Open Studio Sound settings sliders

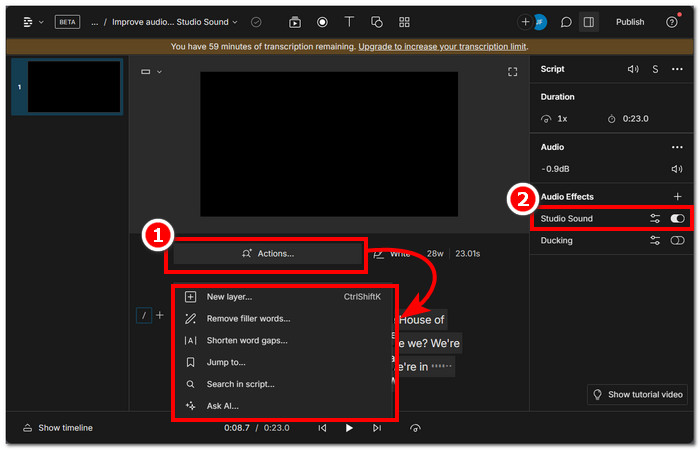tap(655, 218)
